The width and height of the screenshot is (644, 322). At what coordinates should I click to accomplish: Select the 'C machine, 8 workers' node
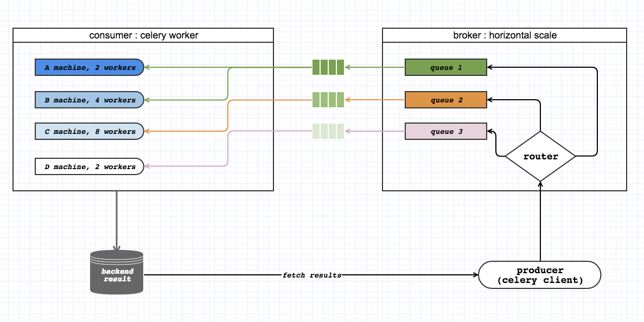(x=90, y=131)
